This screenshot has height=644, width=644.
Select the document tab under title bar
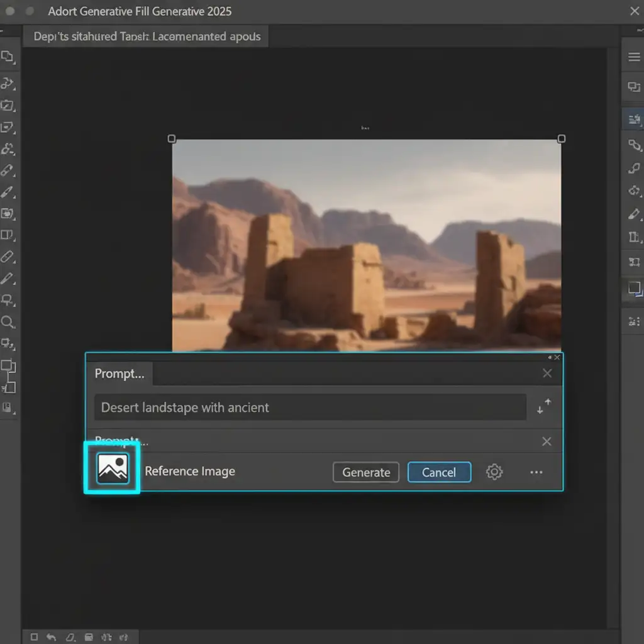(x=147, y=36)
